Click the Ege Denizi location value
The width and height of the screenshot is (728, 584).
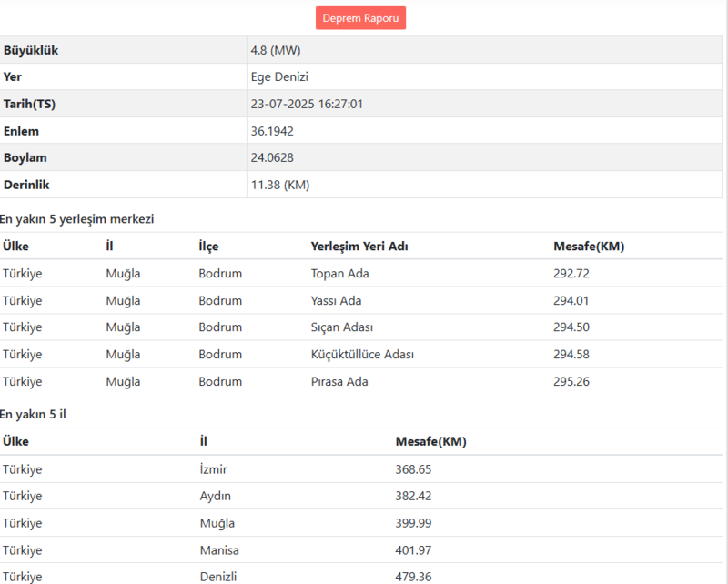tap(277, 77)
